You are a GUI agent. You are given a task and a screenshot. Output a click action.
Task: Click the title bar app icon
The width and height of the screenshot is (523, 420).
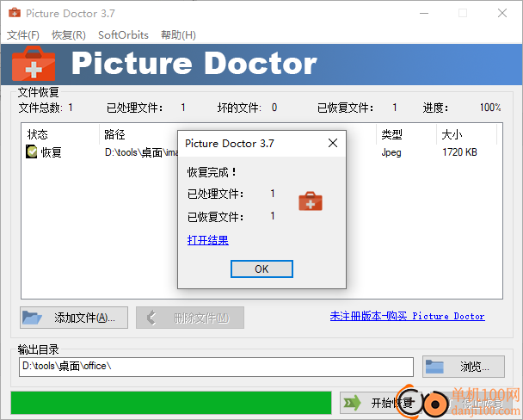point(15,13)
